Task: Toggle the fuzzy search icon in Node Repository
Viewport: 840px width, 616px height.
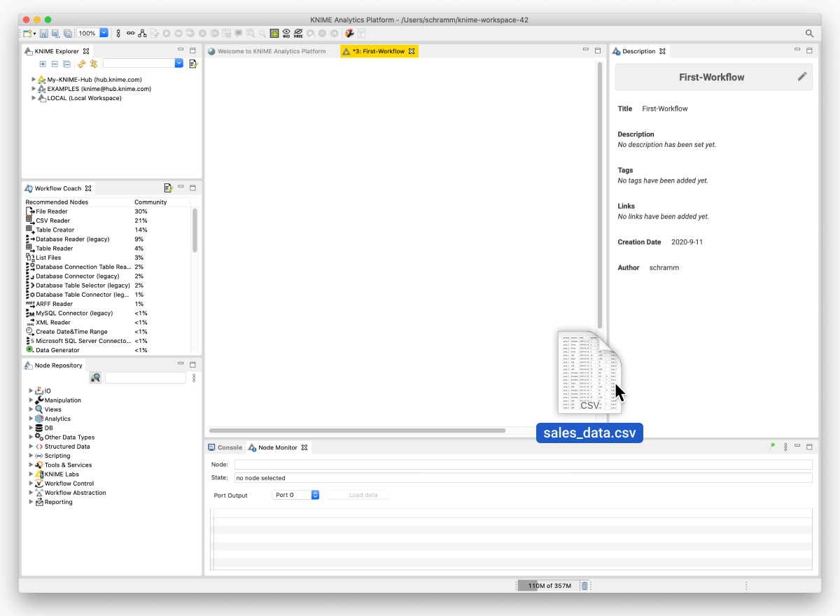Action: pos(95,378)
